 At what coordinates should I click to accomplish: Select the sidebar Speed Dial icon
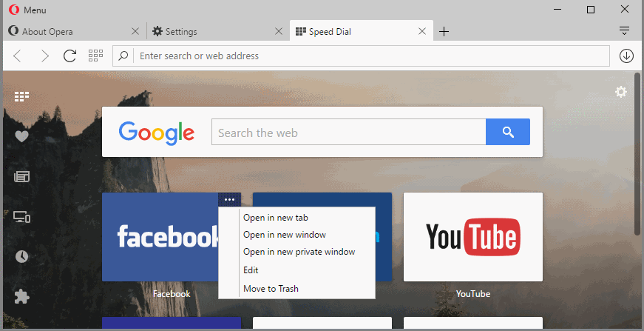[x=21, y=96]
